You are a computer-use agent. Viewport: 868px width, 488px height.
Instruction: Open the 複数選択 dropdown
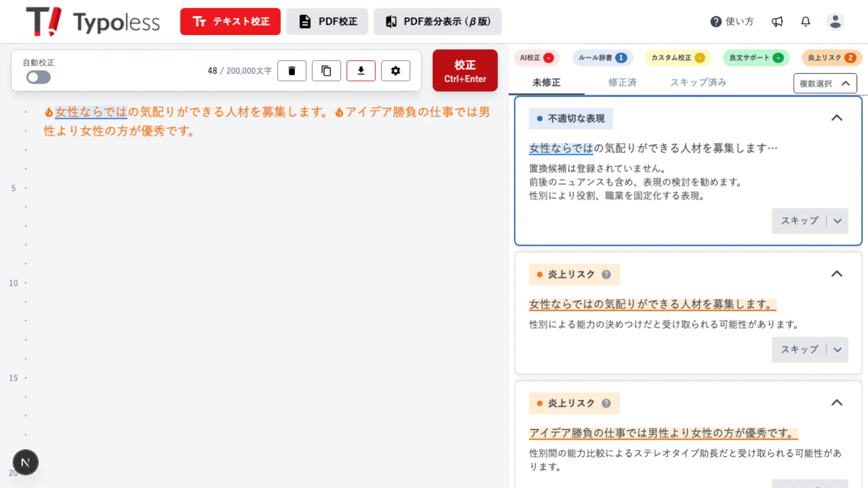click(x=825, y=83)
